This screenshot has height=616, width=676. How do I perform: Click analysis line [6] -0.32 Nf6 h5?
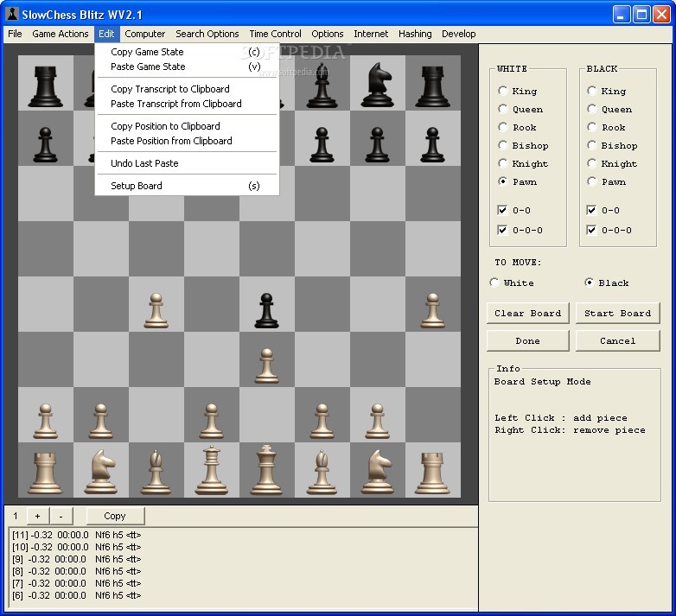77,595
